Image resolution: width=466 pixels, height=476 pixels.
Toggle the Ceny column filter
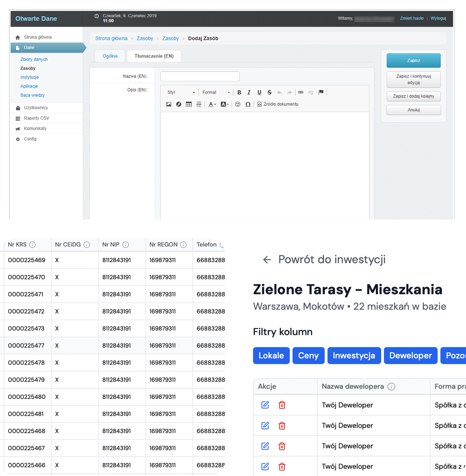(308, 356)
